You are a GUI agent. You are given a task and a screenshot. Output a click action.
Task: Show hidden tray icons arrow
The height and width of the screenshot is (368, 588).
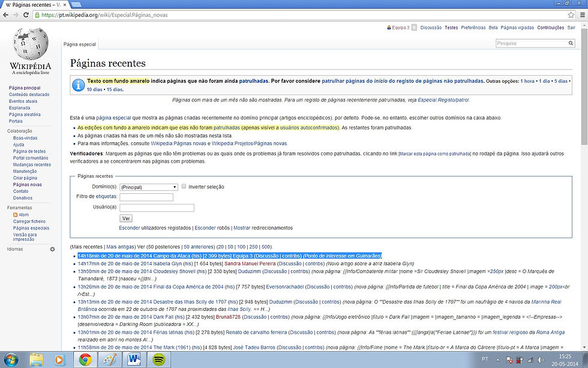pos(497,360)
